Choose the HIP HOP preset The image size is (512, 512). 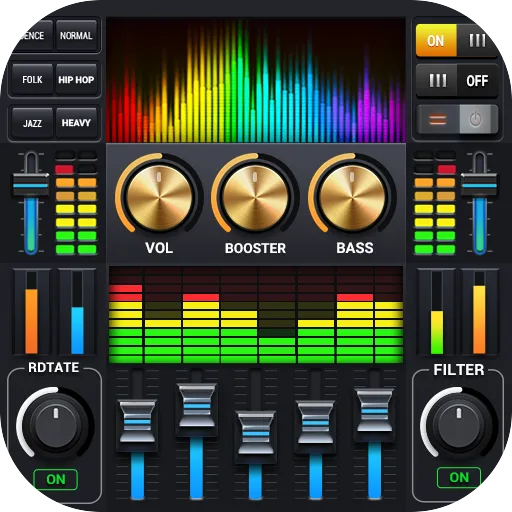[76, 79]
